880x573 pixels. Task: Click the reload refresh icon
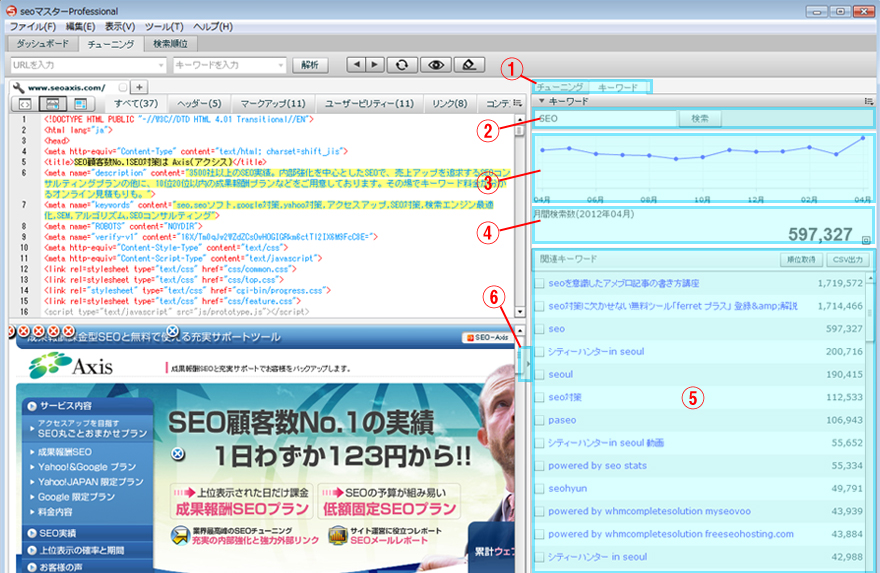point(402,65)
